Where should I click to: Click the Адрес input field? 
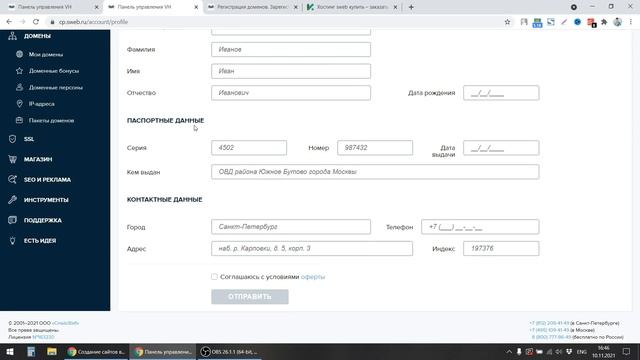pyautogui.click(x=312, y=248)
